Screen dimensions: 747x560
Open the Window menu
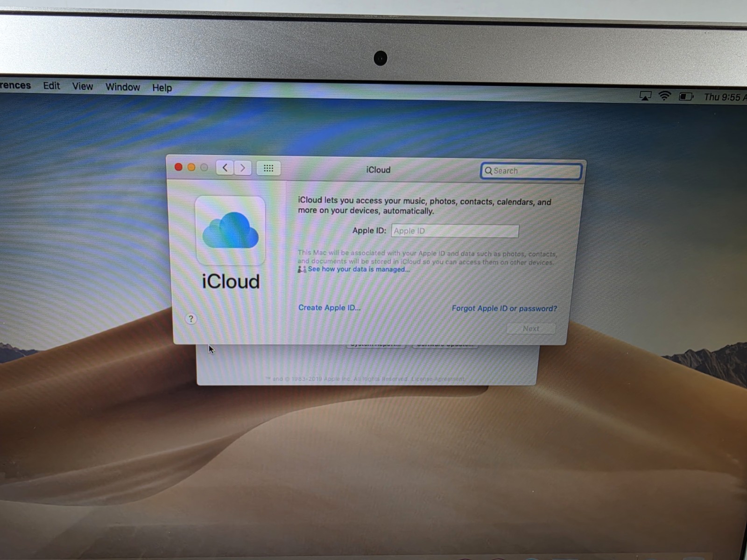click(123, 87)
